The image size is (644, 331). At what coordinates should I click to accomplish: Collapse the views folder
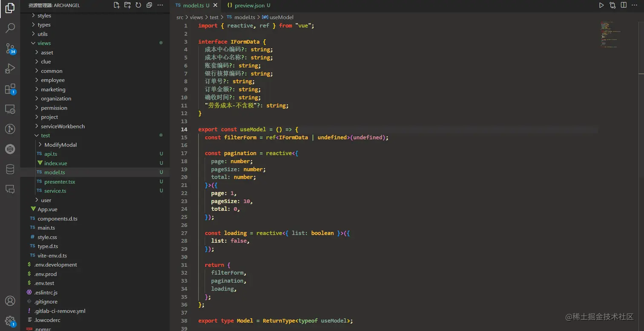[95, 43]
